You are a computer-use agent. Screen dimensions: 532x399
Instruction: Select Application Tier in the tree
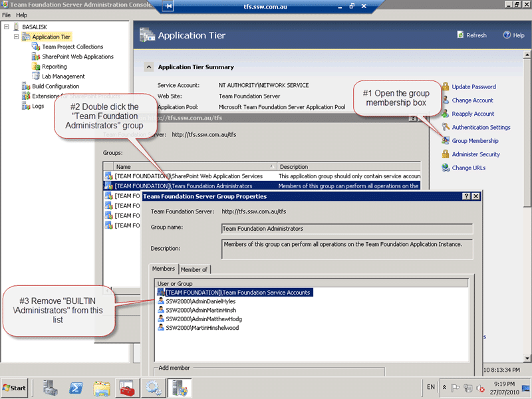(x=51, y=37)
